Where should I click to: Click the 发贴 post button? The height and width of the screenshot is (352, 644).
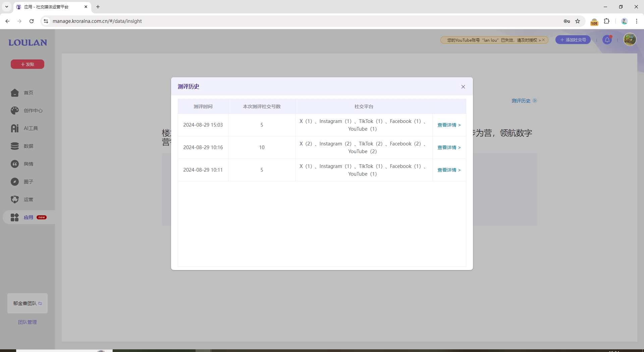tap(28, 64)
